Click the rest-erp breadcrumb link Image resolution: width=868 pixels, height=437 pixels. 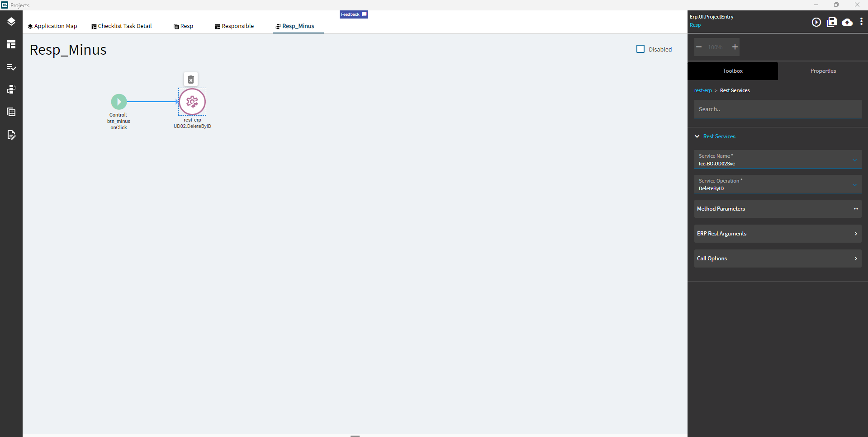pos(703,90)
